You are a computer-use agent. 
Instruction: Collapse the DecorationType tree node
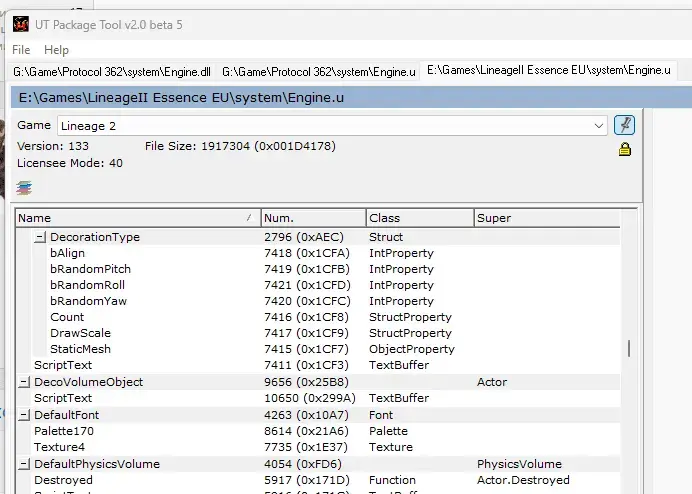coord(40,237)
